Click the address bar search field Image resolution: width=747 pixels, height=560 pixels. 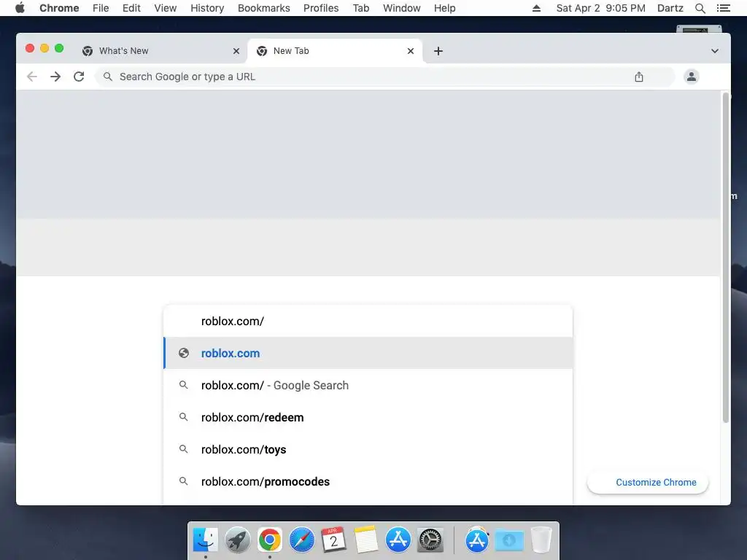click(x=384, y=77)
